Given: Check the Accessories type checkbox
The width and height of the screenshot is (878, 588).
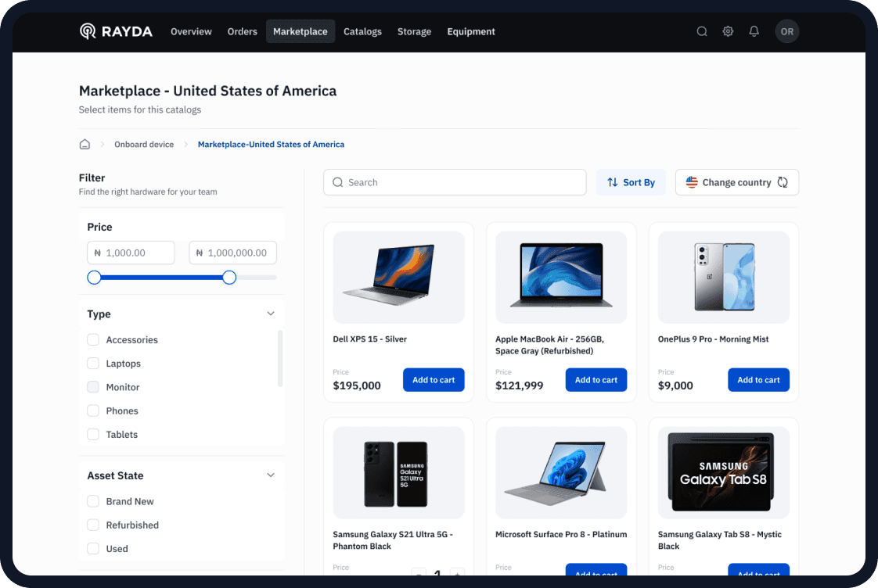Looking at the screenshot, I should [x=93, y=339].
